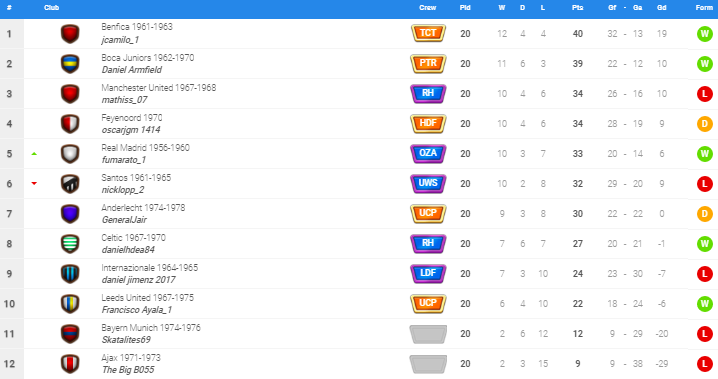Click the green up arrow beside Real Madrid

pyautogui.click(x=34, y=154)
